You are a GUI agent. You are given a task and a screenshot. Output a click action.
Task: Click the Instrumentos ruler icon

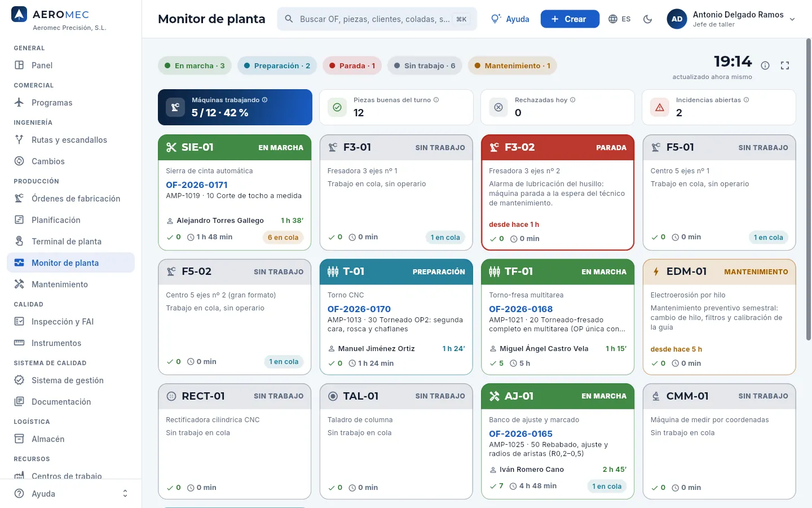tap(19, 343)
